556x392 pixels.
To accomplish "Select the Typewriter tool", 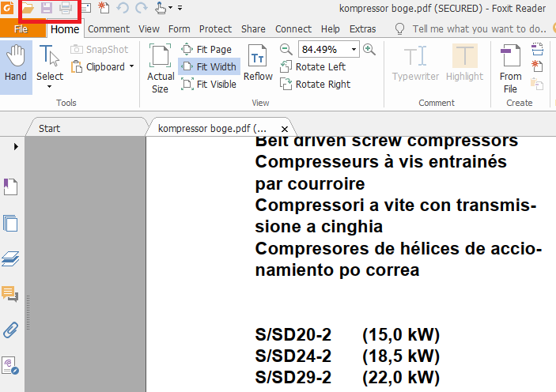I will [415, 62].
